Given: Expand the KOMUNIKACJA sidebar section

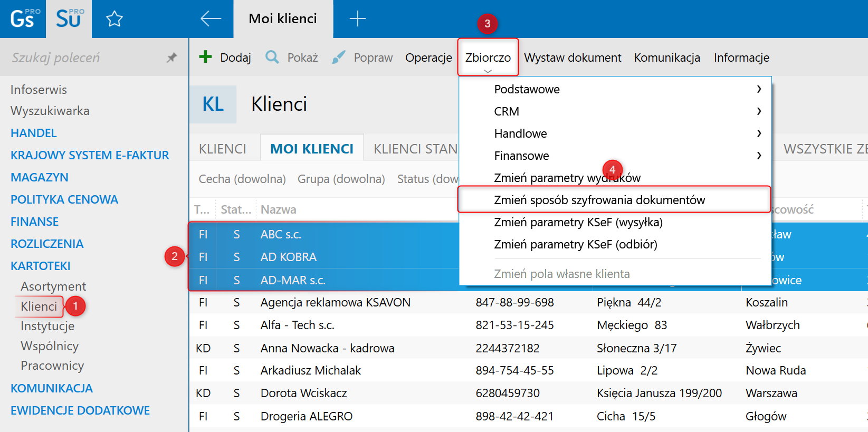Looking at the screenshot, I should (52, 388).
